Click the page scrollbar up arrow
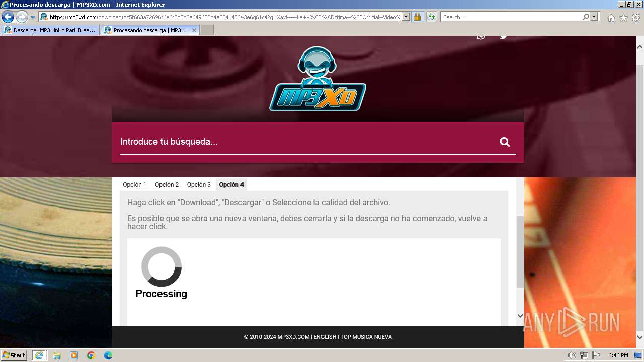 [x=640, y=47]
